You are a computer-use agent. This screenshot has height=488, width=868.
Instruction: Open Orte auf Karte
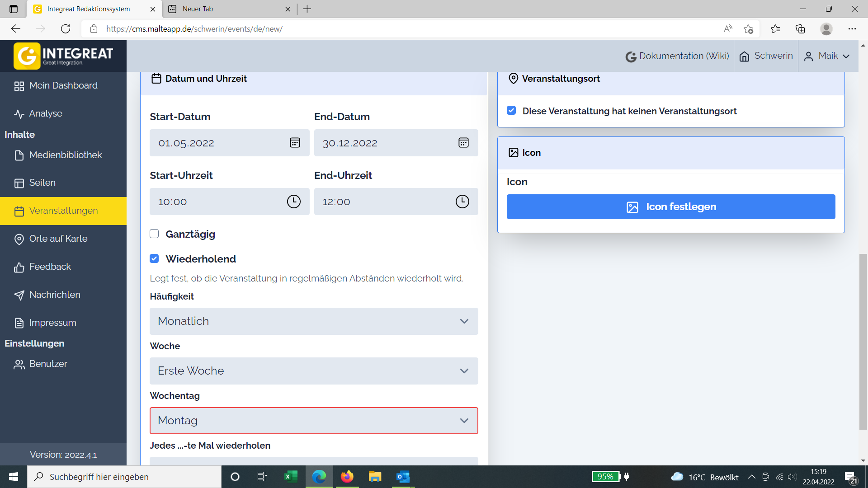click(58, 239)
